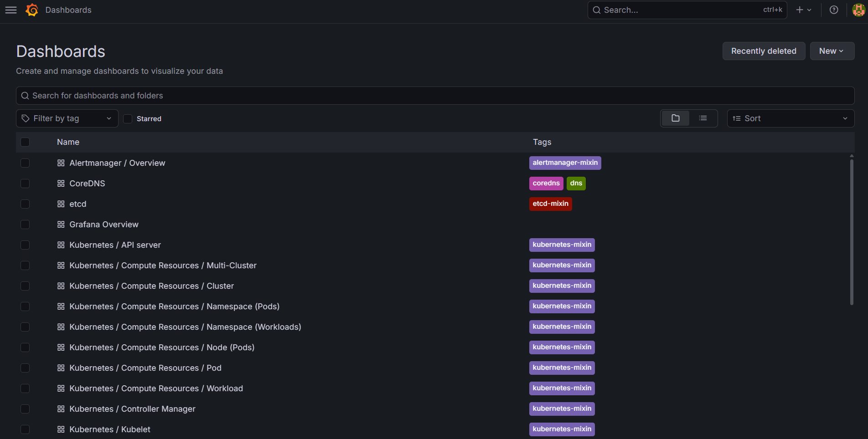
Task: Open Kubernetes / Compute Resources / Namespace (Workloads)
Action: (x=185, y=327)
